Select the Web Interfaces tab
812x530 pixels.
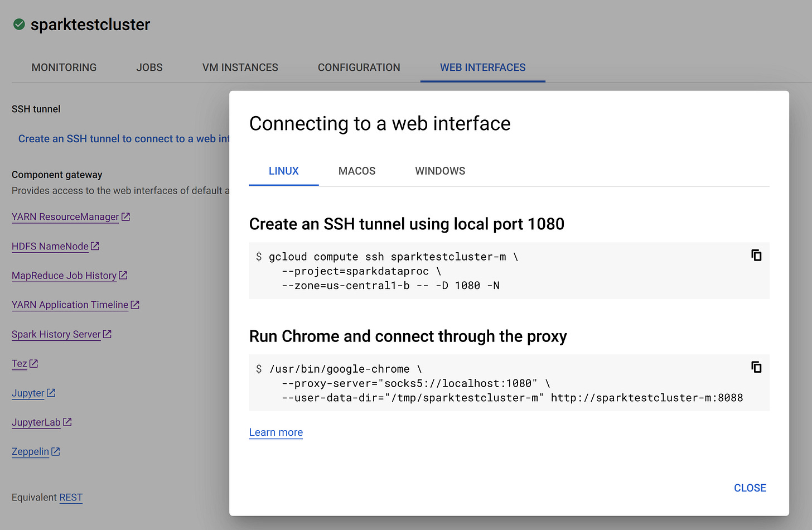[x=483, y=68]
